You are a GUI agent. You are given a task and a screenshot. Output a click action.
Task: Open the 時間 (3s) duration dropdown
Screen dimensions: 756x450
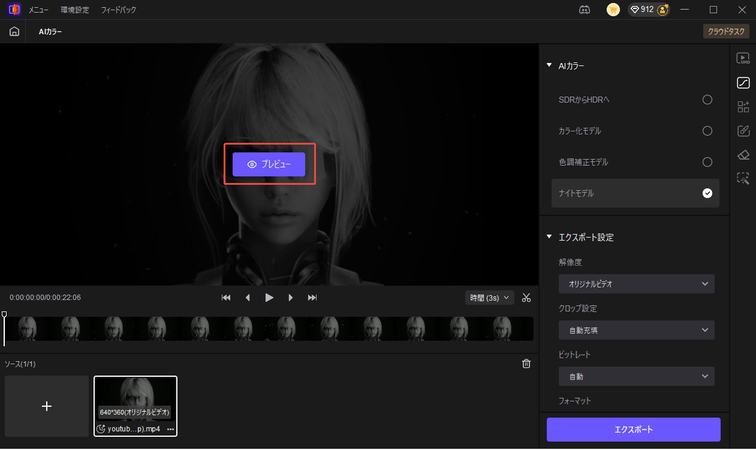[489, 298]
